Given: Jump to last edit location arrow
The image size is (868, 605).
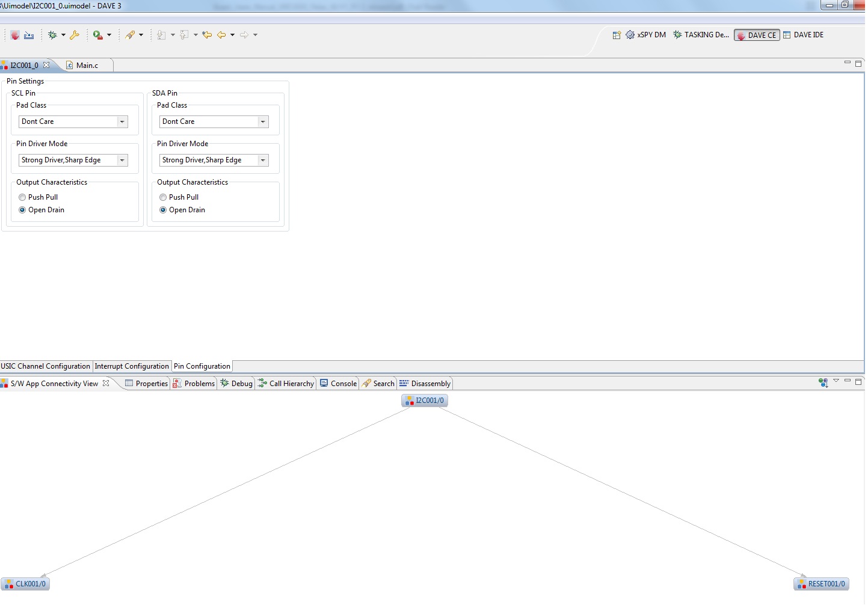Looking at the screenshot, I should 207,35.
